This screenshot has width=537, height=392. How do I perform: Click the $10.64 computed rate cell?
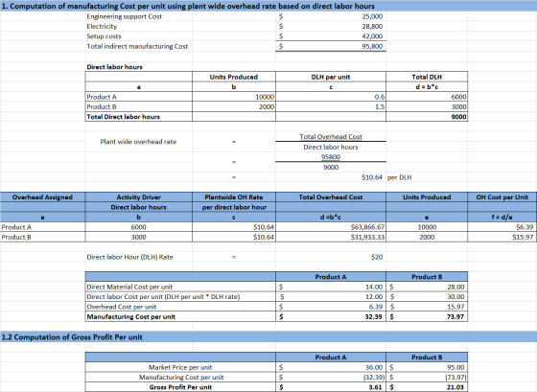[x=372, y=177]
